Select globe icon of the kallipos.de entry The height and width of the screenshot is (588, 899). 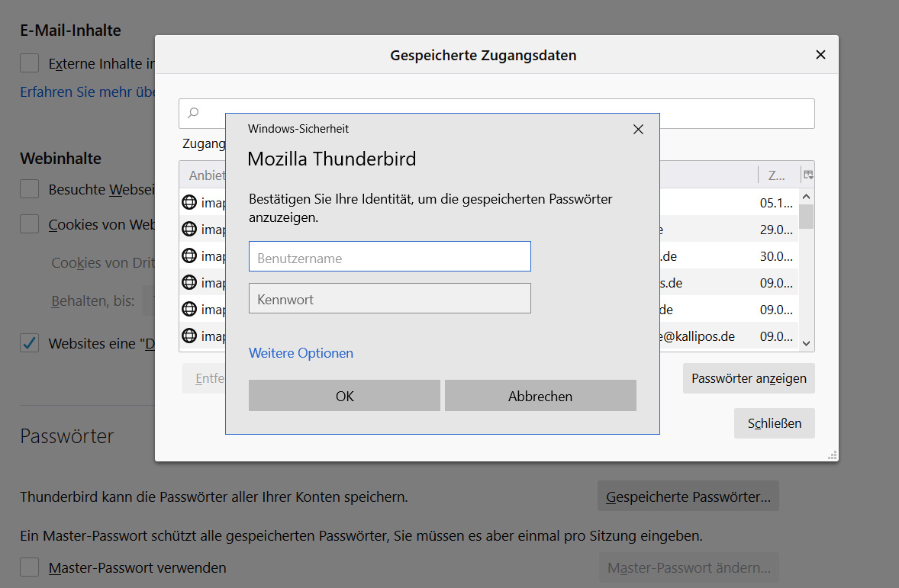189,336
